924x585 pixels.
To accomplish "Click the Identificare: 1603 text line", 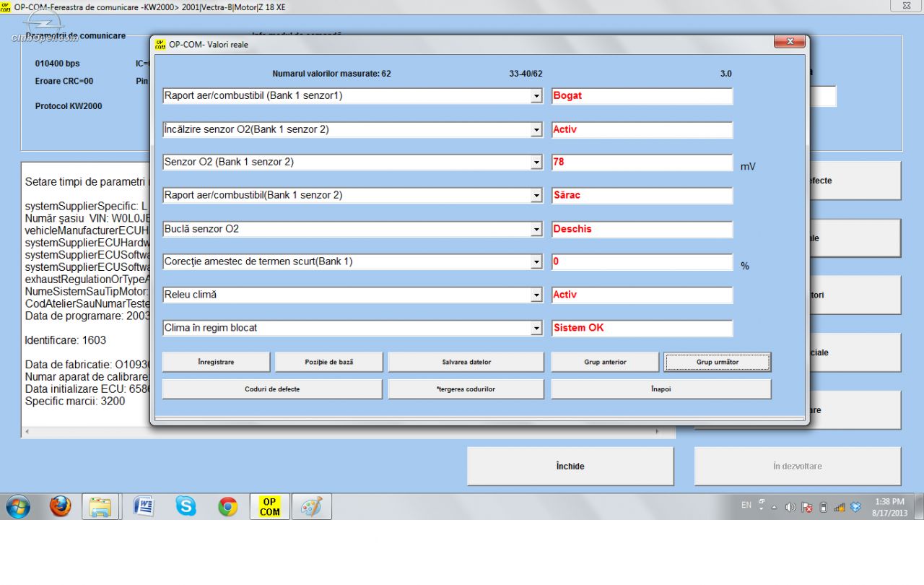I will pyautogui.click(x=66, y=340).
